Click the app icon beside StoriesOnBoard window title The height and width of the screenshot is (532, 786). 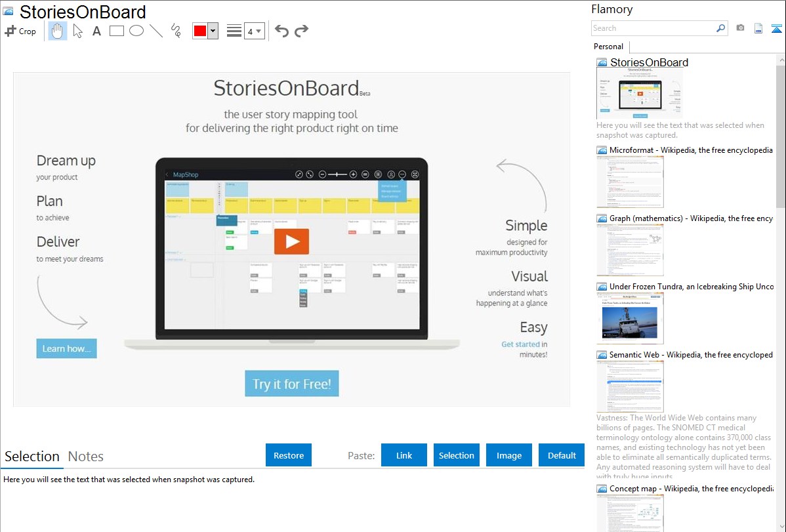pos(8,11)
